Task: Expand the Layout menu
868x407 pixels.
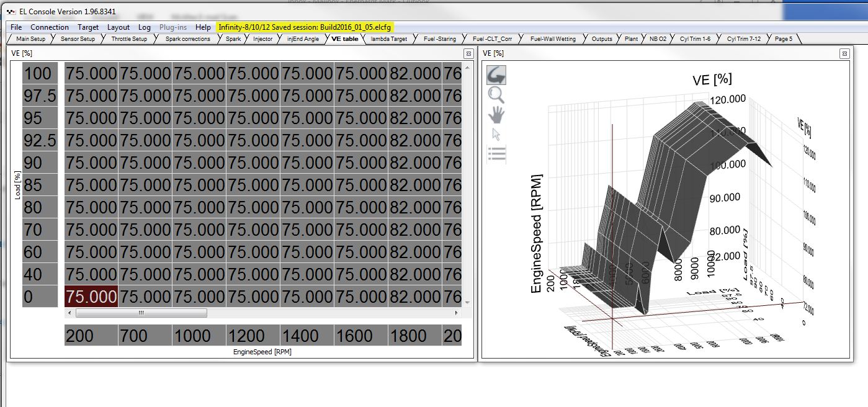Action: point(118,27)
